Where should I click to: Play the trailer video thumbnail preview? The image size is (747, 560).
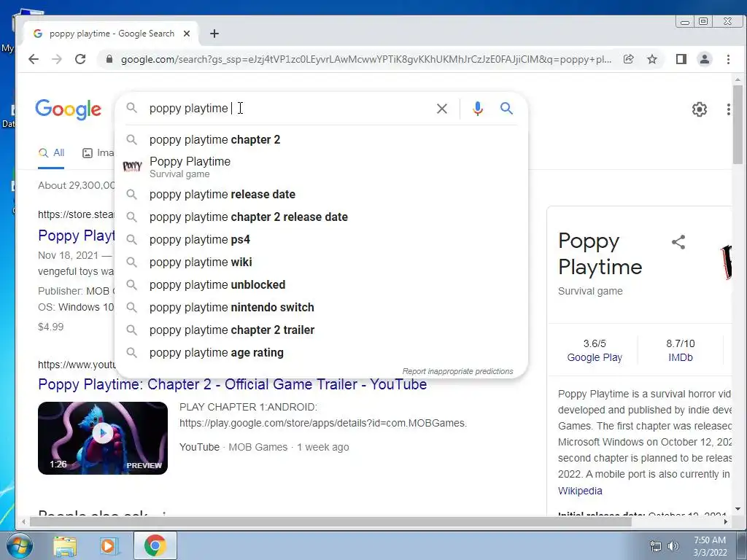pyautogui.click(x=103, y=438)
